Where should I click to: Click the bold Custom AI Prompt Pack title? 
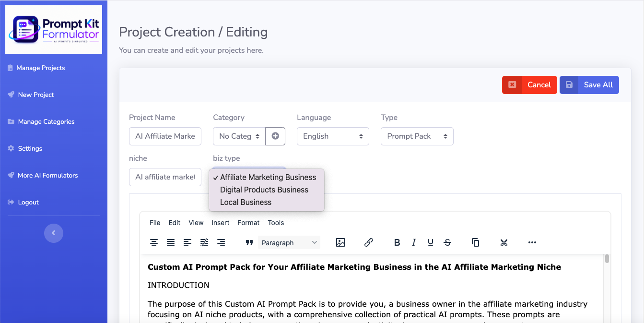[354, 267]
